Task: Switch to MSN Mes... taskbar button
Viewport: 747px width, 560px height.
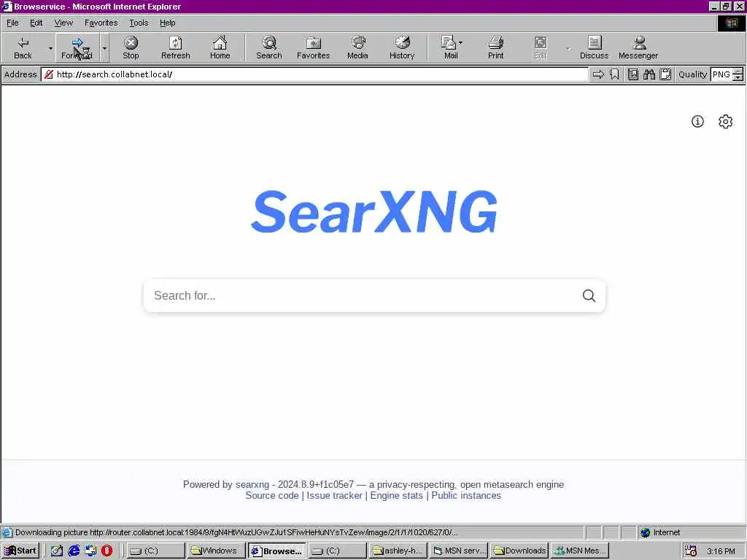Action: (580, 551)
